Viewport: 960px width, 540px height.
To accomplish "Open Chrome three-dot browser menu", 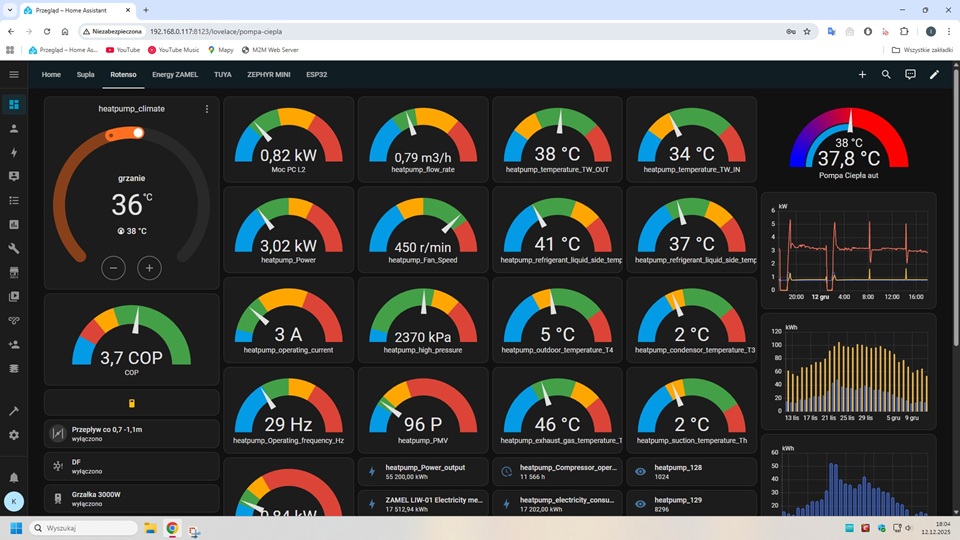I will tap(949, 31).
